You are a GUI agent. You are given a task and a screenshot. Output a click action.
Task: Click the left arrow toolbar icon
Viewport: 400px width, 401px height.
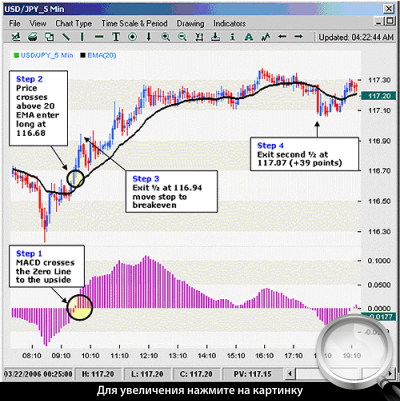point(282,36)
